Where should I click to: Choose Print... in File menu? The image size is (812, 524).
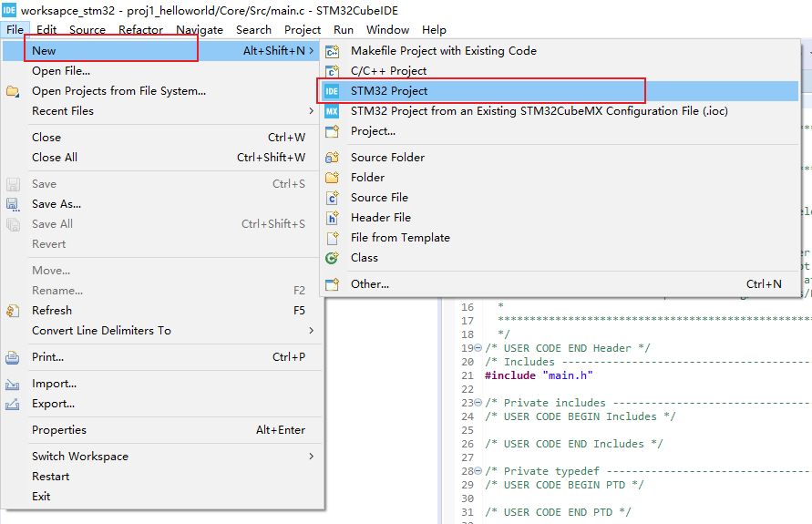point(160,357)
